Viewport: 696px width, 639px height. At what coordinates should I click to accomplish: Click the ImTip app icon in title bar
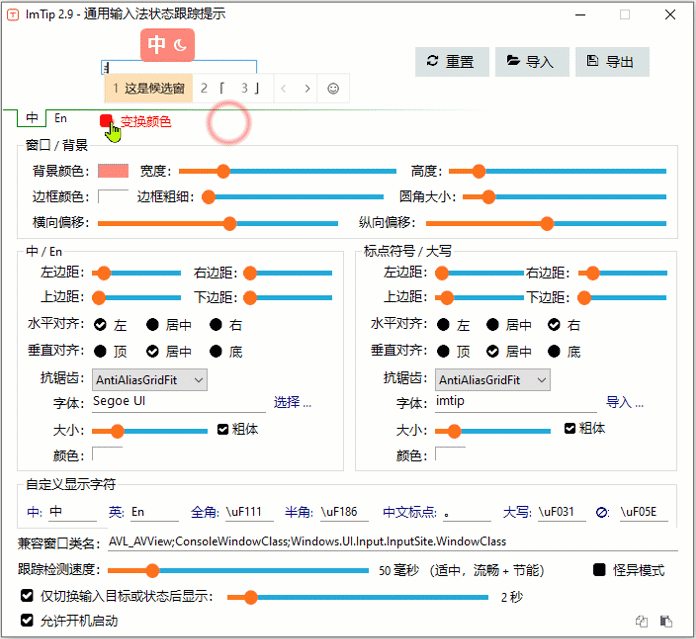[13, 15]
